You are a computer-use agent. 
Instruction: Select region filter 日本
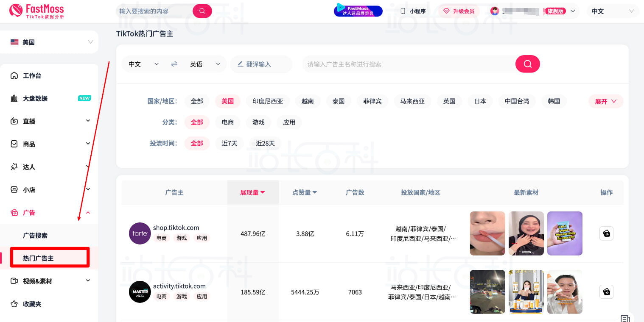click(480, 101)
